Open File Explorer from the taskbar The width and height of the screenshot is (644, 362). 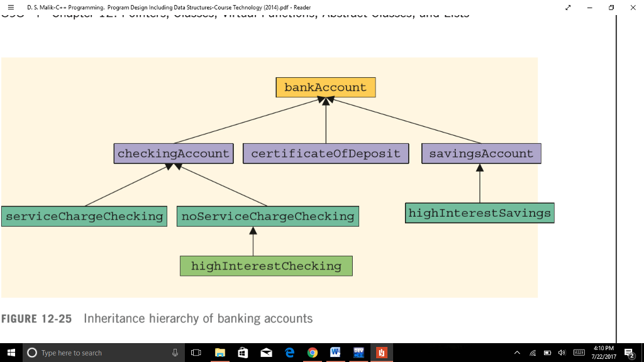click(219, 353)
